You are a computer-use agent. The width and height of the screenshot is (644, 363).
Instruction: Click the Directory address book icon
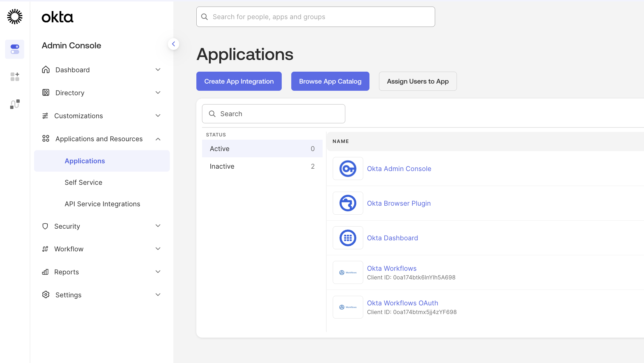point(46,93)
